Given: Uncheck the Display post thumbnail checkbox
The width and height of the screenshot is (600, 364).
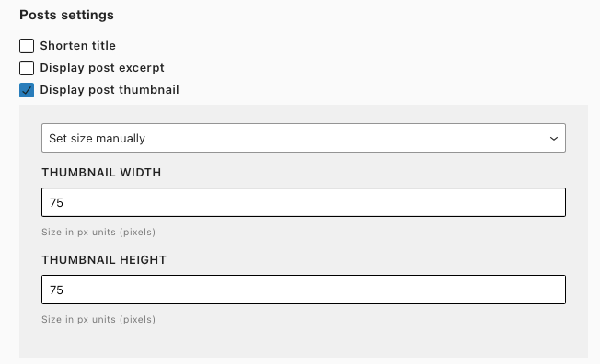Looking at the screenshot, I should click(x=27, y=90).
